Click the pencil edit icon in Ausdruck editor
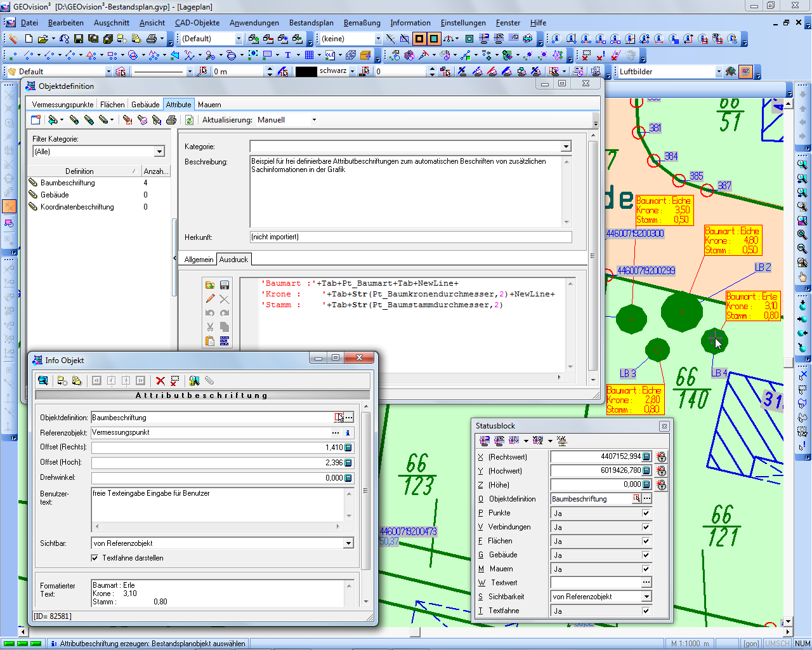 [x=210, y=300]
